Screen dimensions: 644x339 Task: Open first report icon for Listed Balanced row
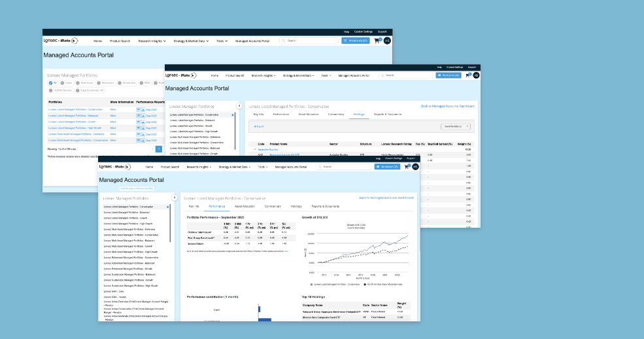pos(139,116)
